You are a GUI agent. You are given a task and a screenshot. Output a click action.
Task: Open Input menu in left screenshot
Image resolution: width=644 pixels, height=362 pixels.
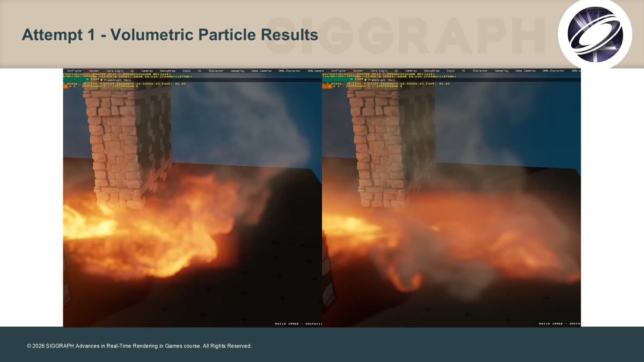tap(186, 71)
